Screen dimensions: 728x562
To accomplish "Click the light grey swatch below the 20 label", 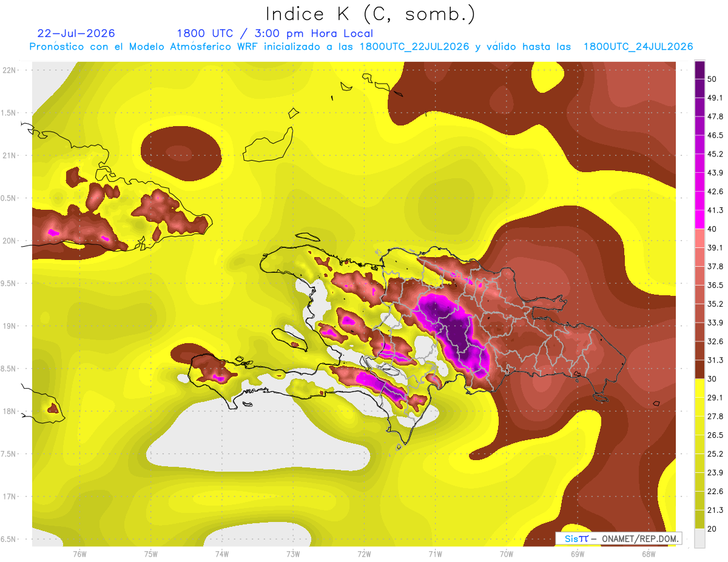I will [x=699, y=538].
